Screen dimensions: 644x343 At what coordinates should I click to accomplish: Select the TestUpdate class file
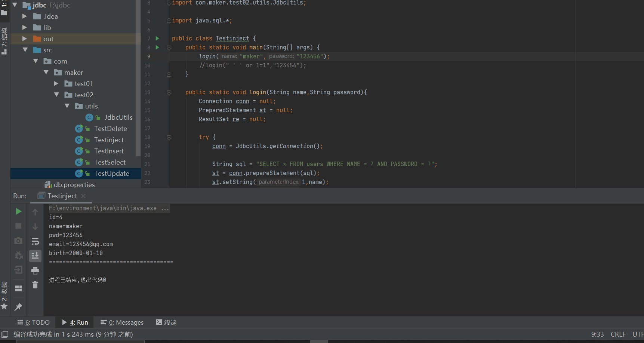111,173
